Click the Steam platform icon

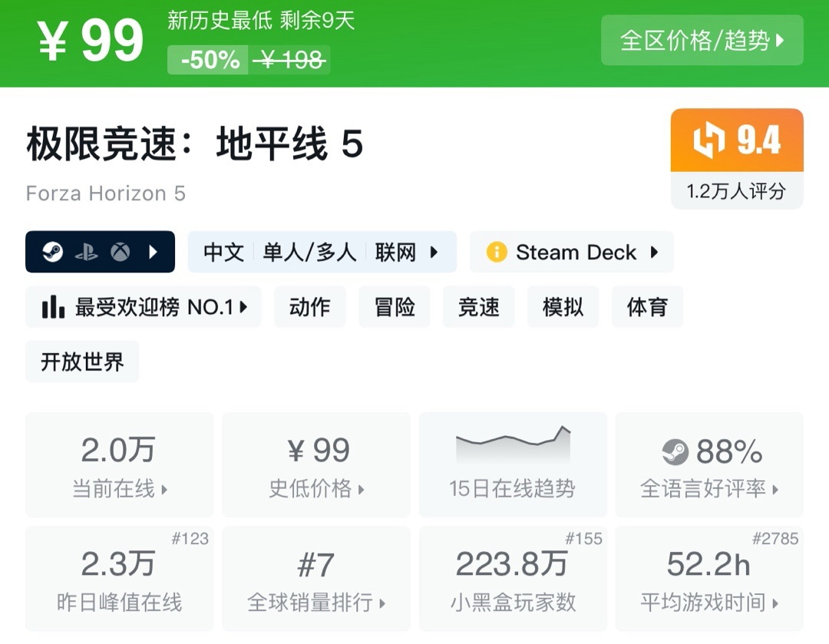[x=52, y=252]
